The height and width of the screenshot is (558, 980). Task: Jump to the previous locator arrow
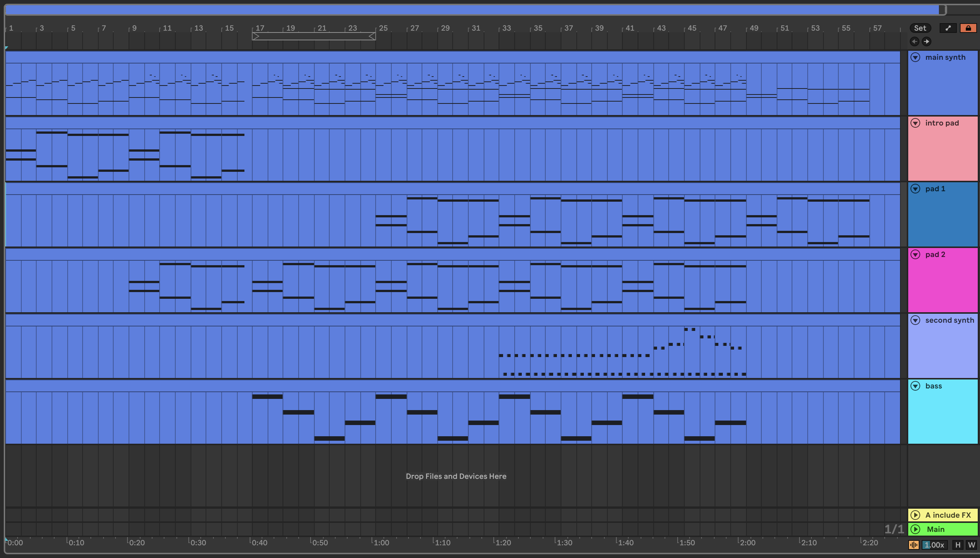pos(915,41)
